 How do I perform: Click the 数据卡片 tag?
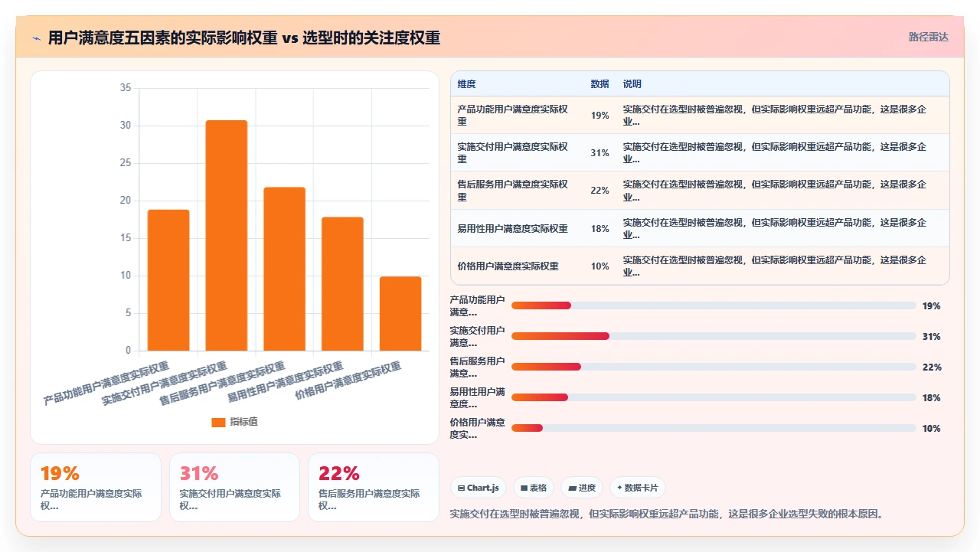[x=638, y=488]
